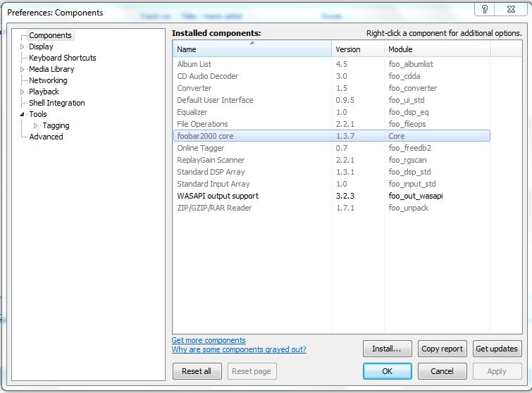
Task: Select the foobar2000 core row
Action: (x=331, y=136)
